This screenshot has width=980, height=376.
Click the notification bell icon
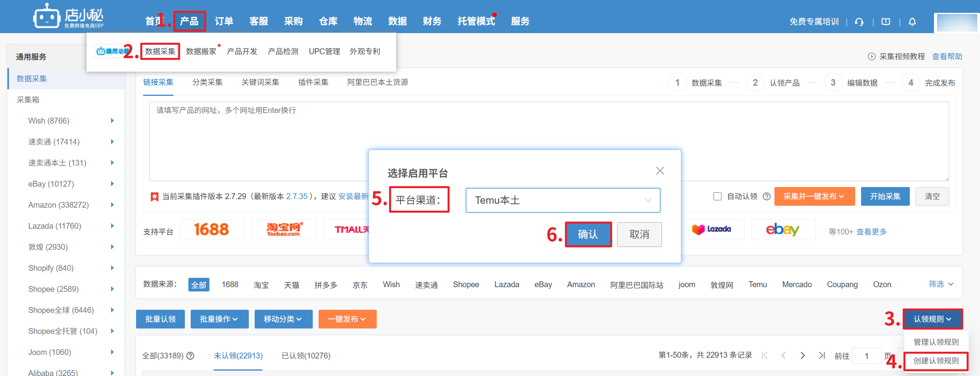[x=912, y=22]
